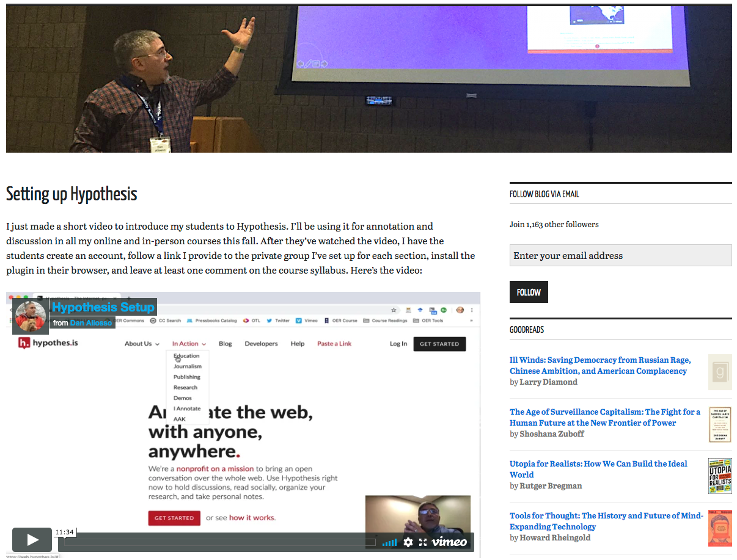Click the red GET STARTED button in video

174,518
